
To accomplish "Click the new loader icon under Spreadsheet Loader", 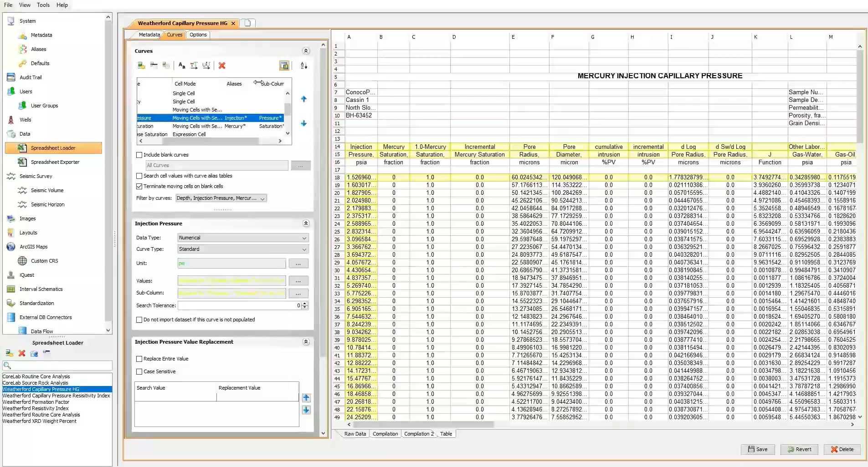I will (9, 353).
